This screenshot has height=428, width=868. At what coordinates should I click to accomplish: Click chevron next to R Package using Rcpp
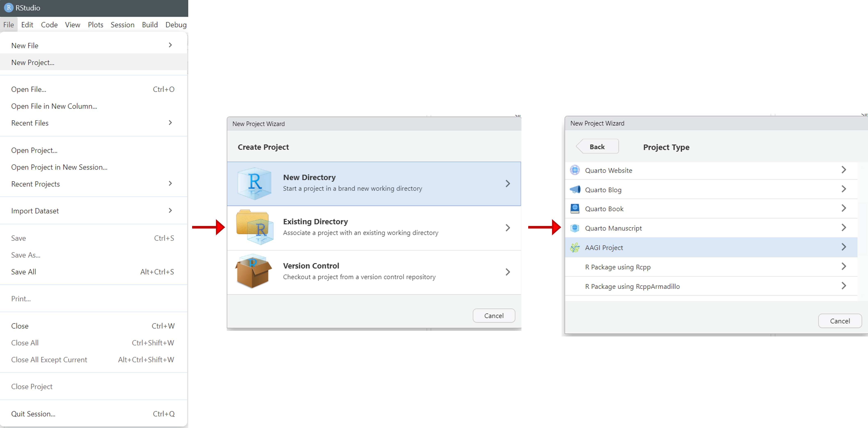click(843, 266)
